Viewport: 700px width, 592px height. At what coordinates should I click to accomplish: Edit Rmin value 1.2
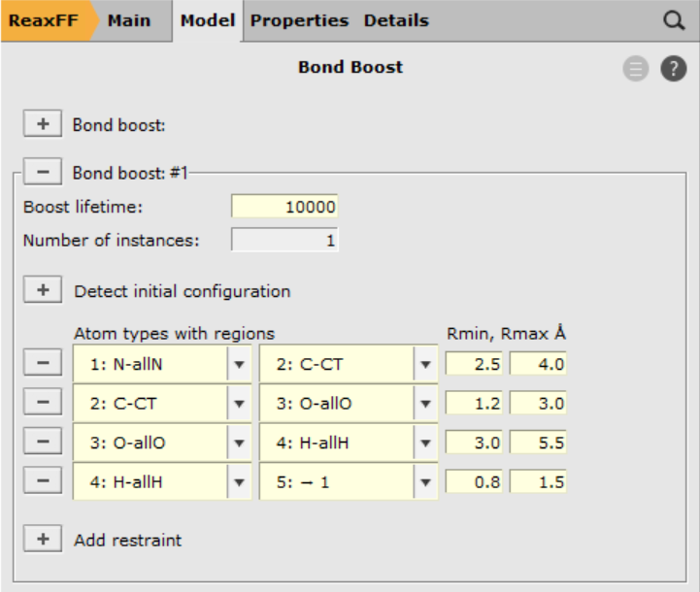click(474, 403)
